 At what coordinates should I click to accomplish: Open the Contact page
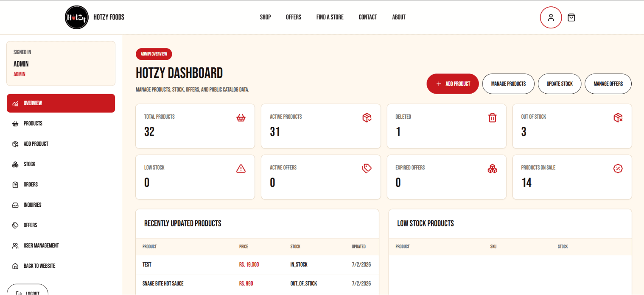point(368,17)
